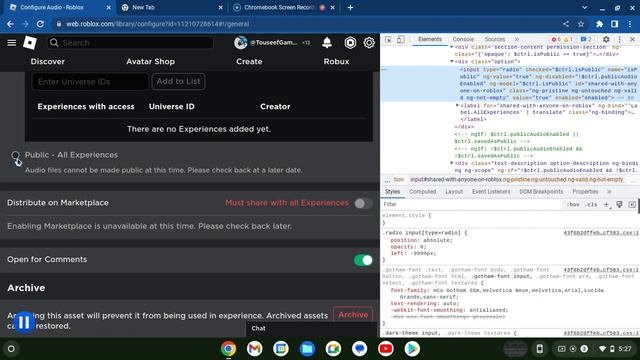Open DevTools more options menu
Screen dimensions: 640x360
tap(620, 40)
